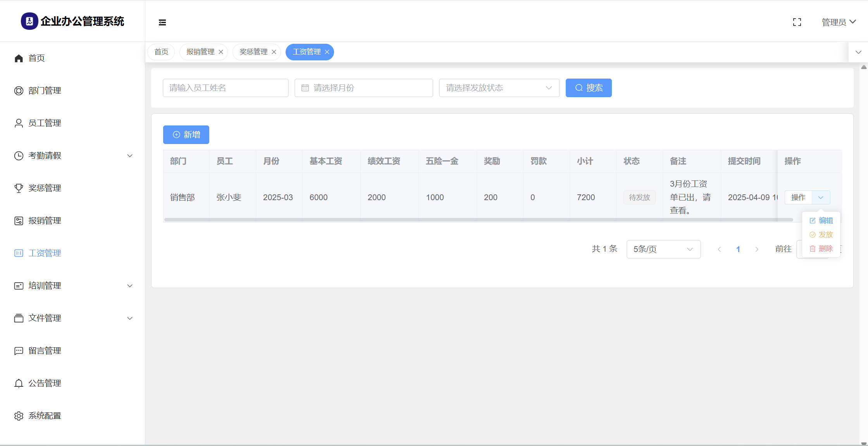Open 留言管理 via the chat bubble icon

(x=19, y=351)
